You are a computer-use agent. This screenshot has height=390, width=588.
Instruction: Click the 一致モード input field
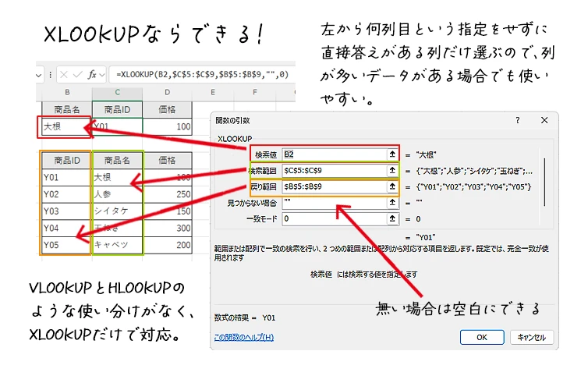click(335, 218)
